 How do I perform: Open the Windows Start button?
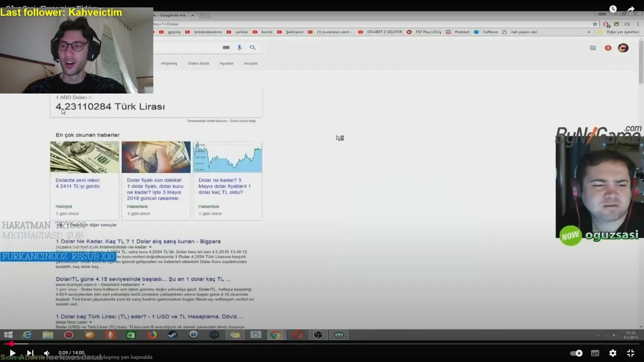pos(8,335)
